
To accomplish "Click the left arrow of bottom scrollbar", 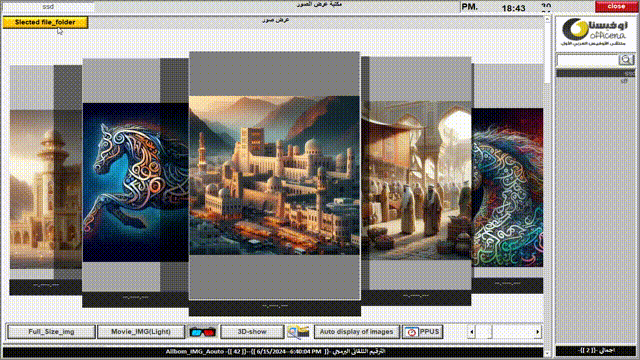I will (472, 332).
